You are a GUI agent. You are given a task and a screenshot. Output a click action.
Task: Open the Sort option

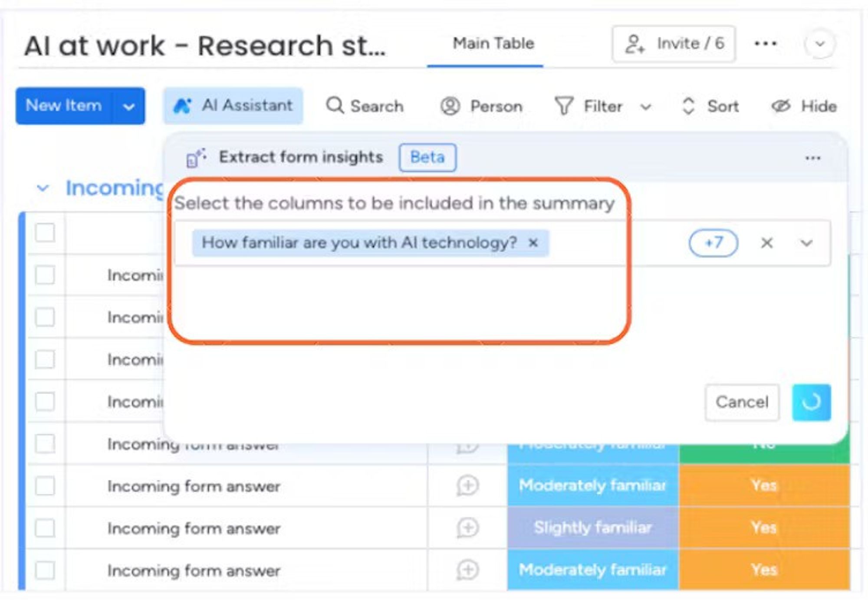[x=710, y=106]
